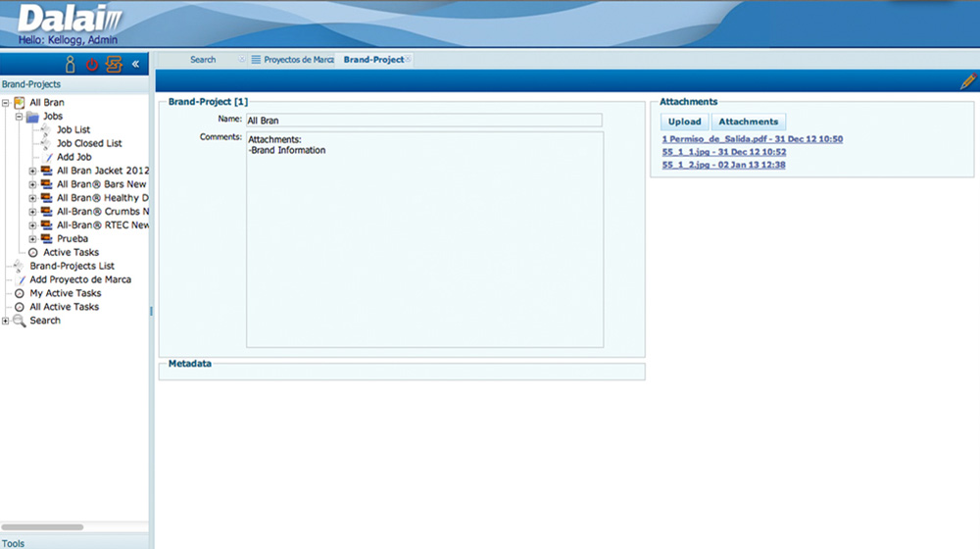Screen dimensions: 980x549
Task: Click the red power logout icon
Action: click(x=92, y=65)
